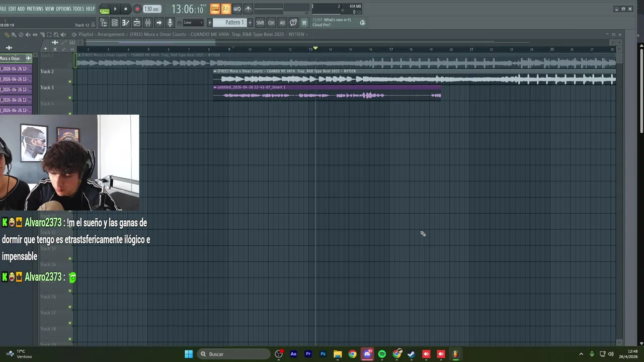
Task: Open the EDIT menu
Action: tap(12, 9)
